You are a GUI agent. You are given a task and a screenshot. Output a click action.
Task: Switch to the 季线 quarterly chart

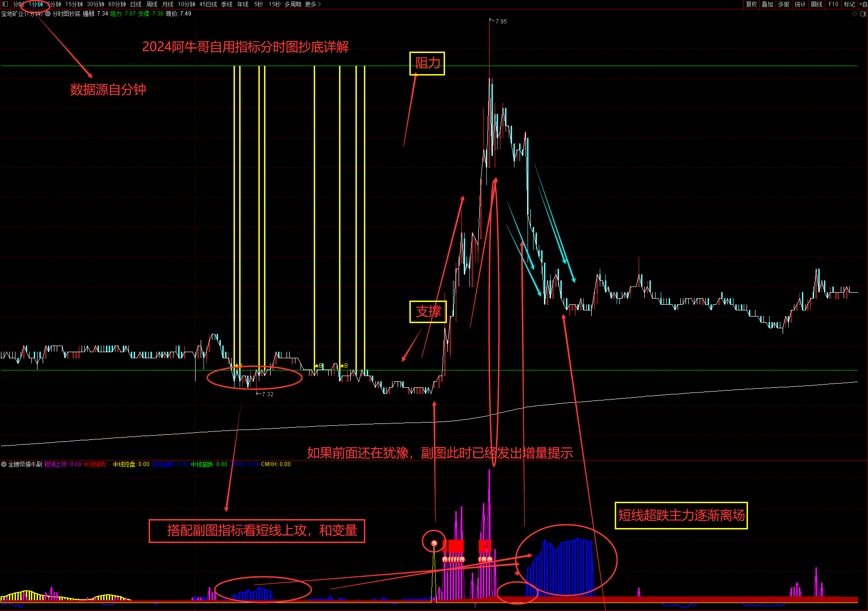227,4
